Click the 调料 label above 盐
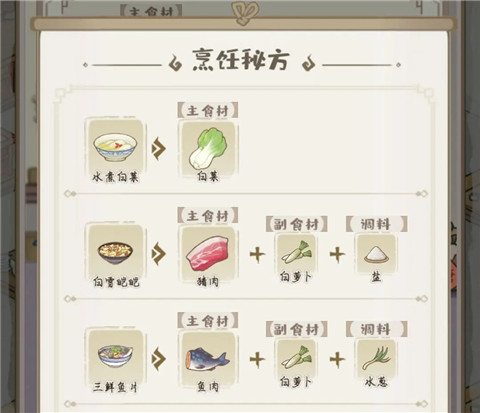Image resolution: width=480 pixels, height=413 pixels. [x=376, y=224]
